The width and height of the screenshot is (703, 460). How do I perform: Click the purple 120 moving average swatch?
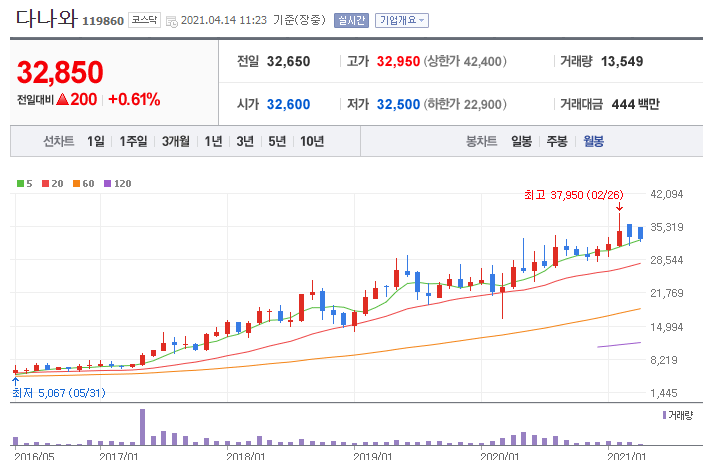tap(110, 183)
